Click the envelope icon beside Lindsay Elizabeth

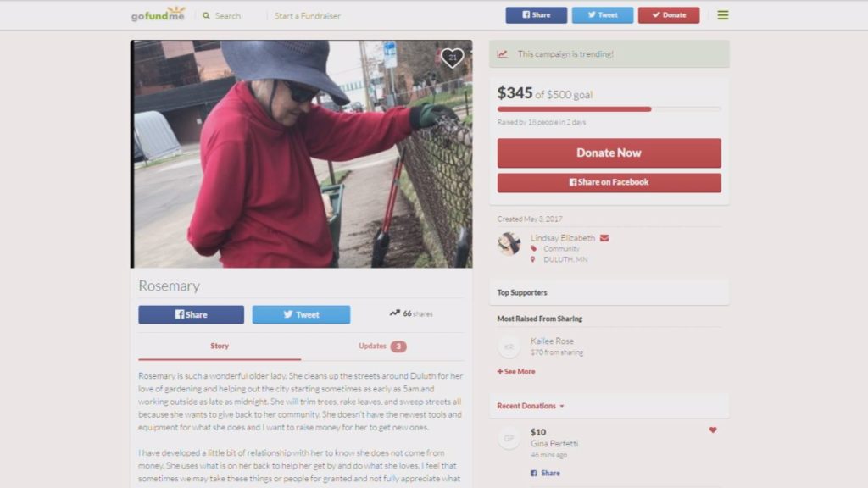pyautogui.click(x=604, y=238)
